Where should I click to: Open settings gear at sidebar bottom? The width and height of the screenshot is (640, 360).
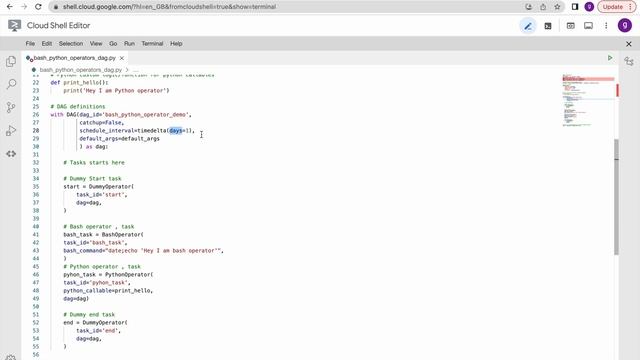point(11,357)
